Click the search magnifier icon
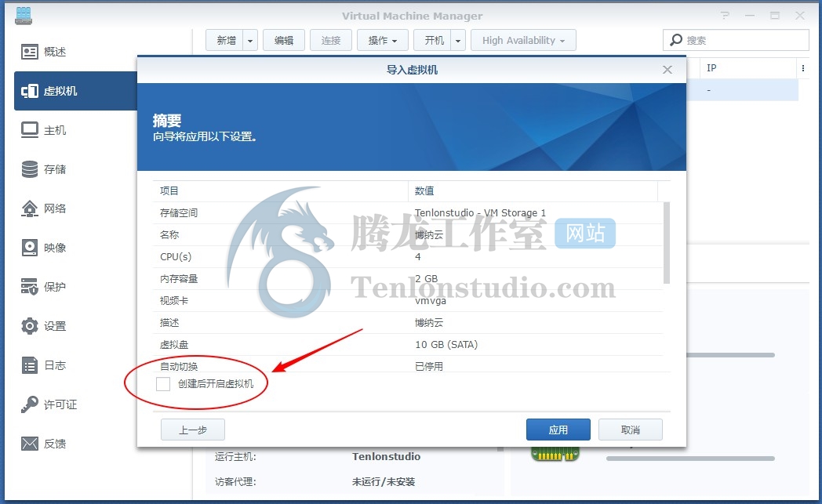 coord(676,40)
